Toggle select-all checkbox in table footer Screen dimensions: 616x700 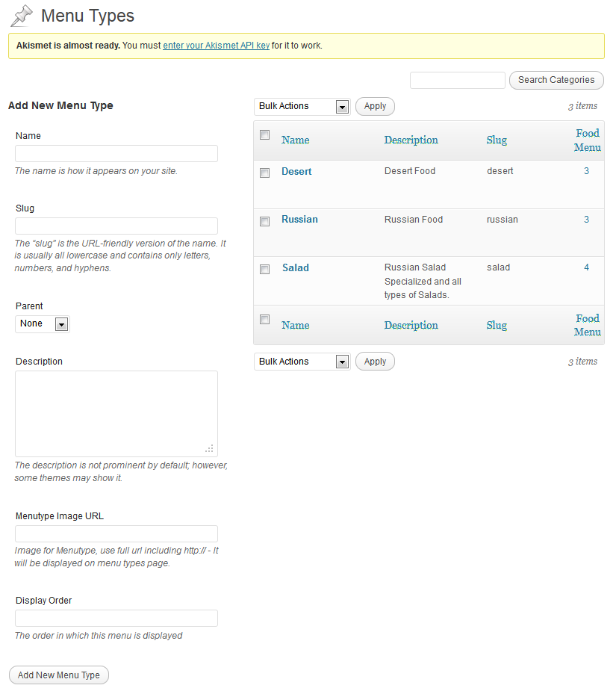click(x=264, y=320)
